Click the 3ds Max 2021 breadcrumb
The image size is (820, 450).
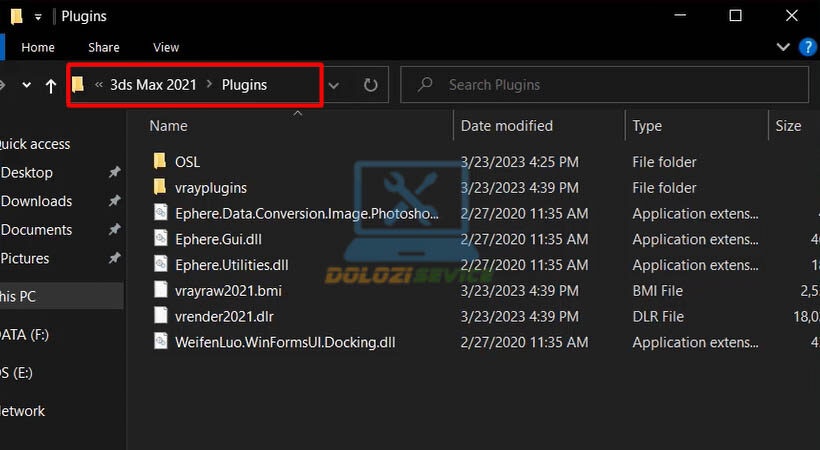click(x=153, y=85)
